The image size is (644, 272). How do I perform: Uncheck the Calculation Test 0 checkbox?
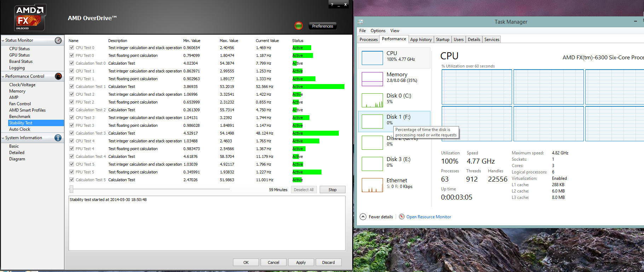tap(71, 63)
